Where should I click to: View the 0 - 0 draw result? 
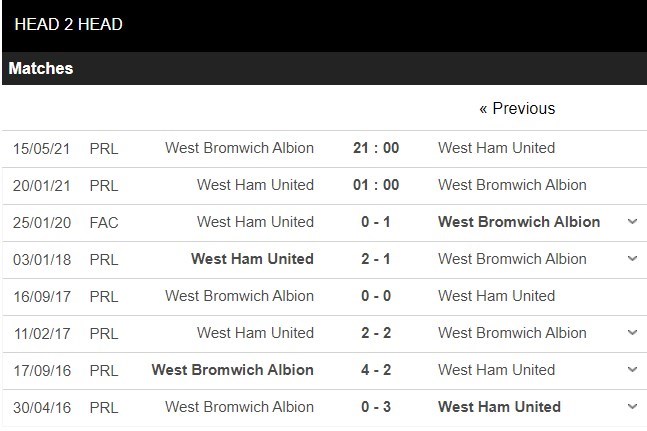point(376,296)
